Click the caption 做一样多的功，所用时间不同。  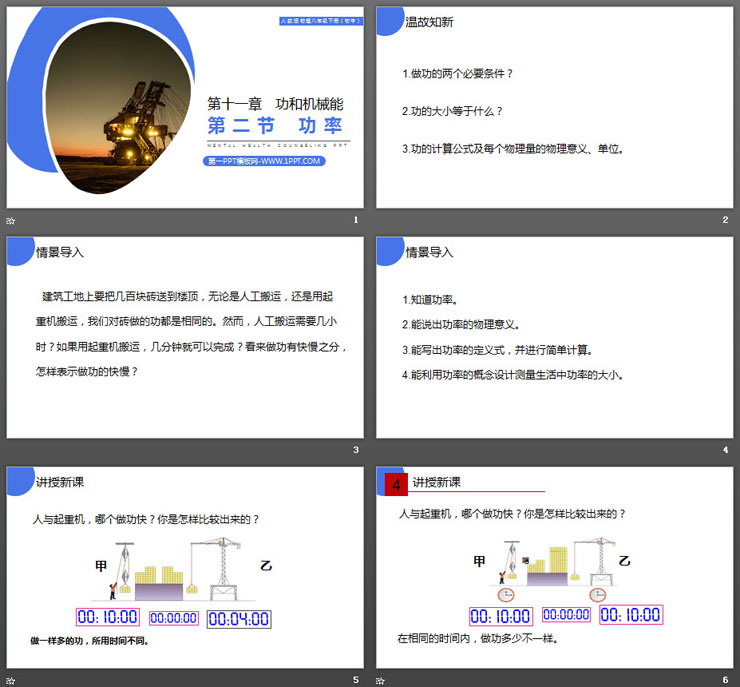(90, 641)
